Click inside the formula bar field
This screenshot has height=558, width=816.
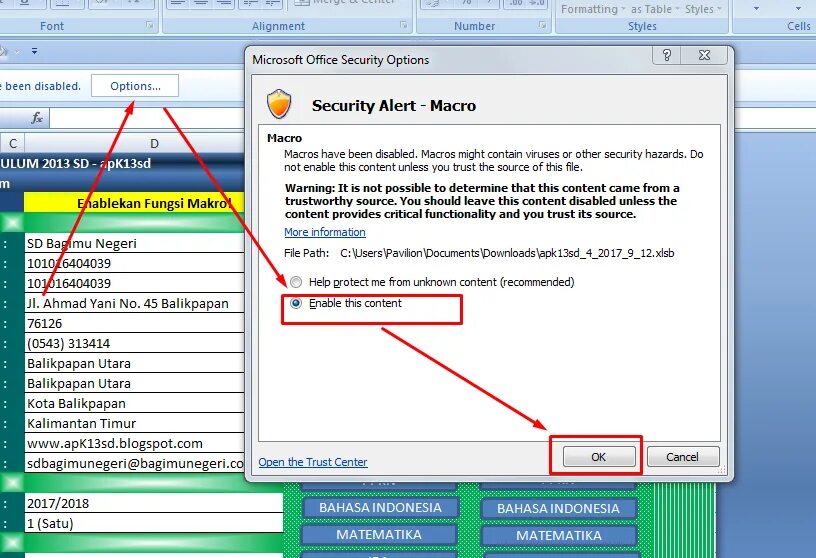pos(147,118)
